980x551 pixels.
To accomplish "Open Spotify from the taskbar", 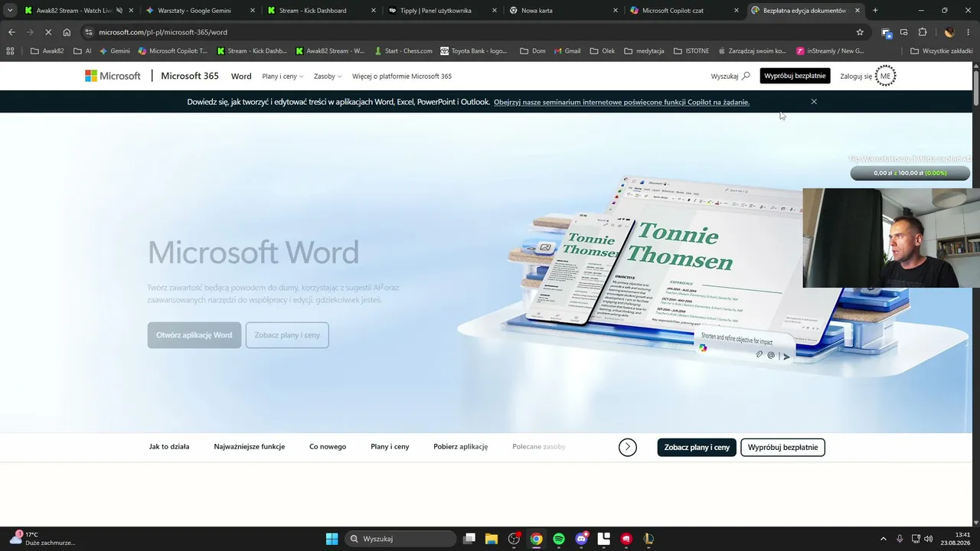I will point(559,539).
